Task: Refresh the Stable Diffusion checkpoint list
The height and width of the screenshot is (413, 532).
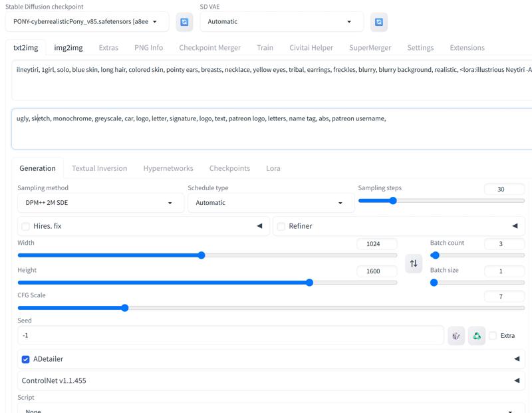Action: tap(184, 22)
